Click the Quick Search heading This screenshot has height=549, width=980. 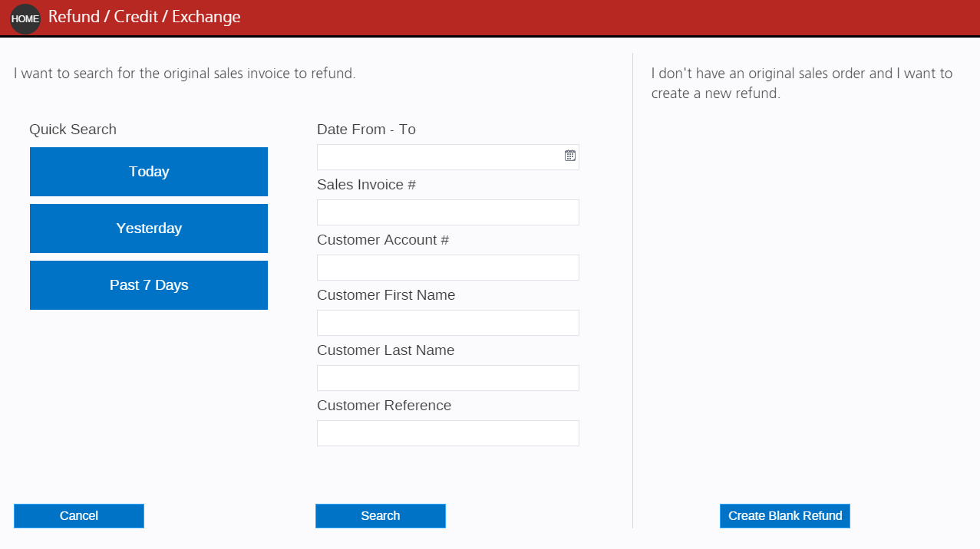tap(73, 130)
